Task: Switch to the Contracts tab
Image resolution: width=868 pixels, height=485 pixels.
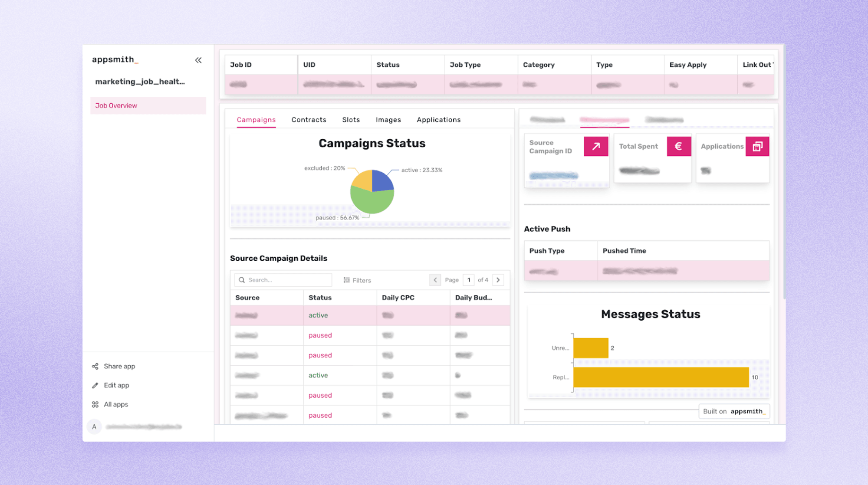Action: point(308,120)
